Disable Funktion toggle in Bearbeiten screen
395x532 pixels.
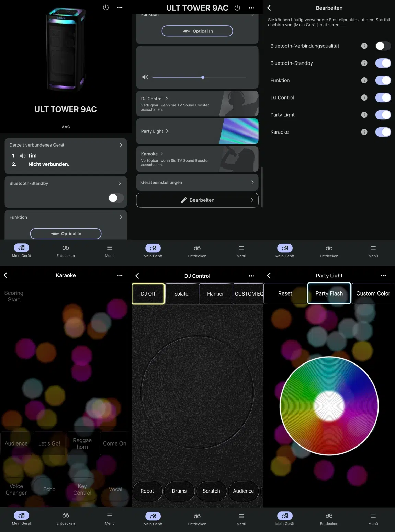[383, 80]
